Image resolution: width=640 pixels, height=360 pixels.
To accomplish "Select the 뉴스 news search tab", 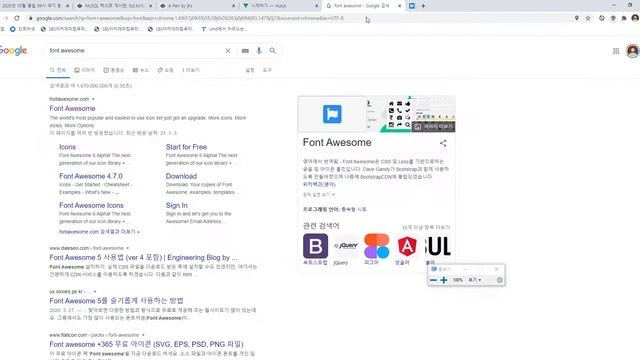I will point(141,70).
